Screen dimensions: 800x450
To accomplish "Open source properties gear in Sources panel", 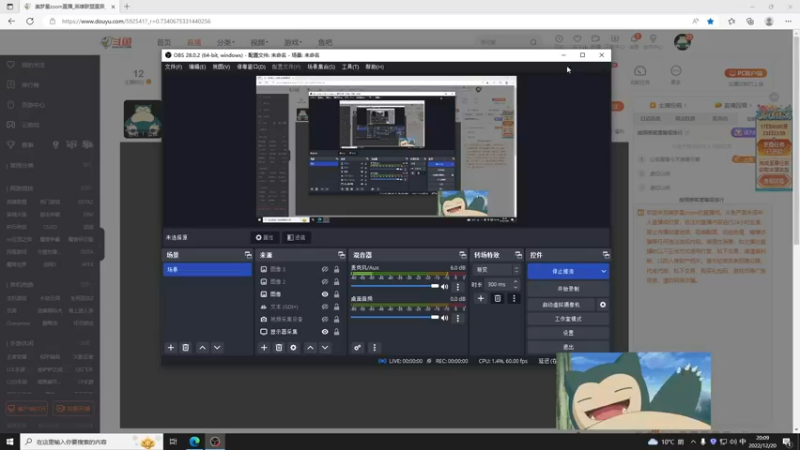I will click(x=293, y=347).
